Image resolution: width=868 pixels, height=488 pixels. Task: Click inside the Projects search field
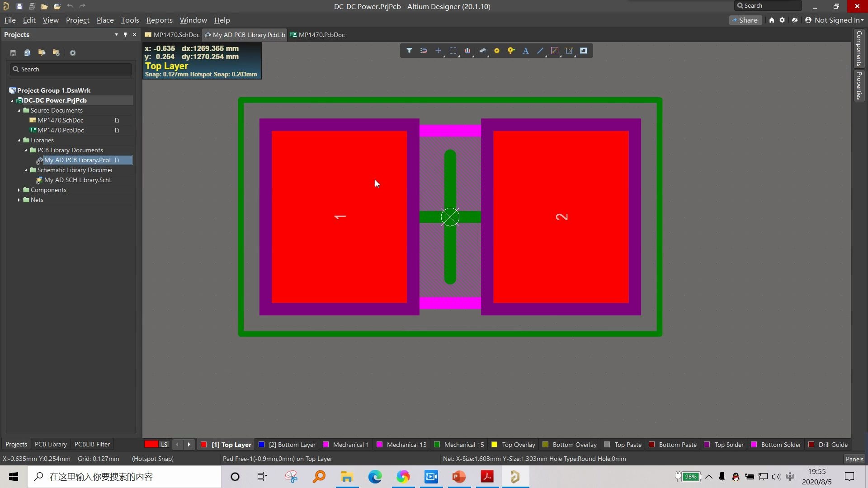point(70,69)
